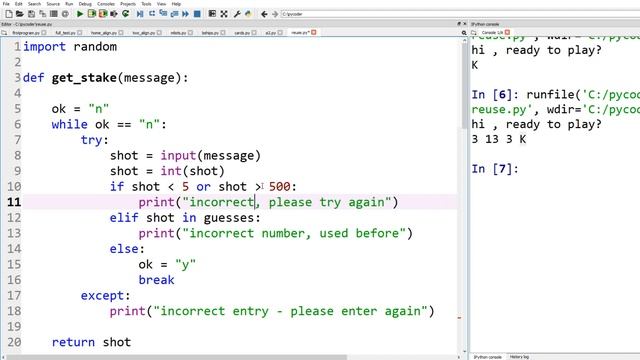Undock editor pane icon
The height and width of the screenshot is (360, 640).
459,24
